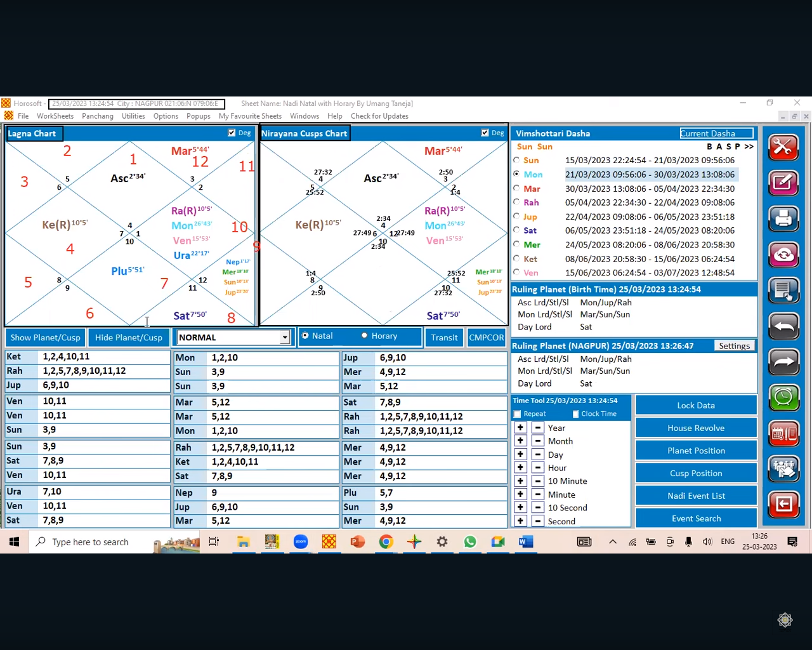Open the Panchang menu
The height and width of the screenshot is (650, 812).
[x=97, y=116]
